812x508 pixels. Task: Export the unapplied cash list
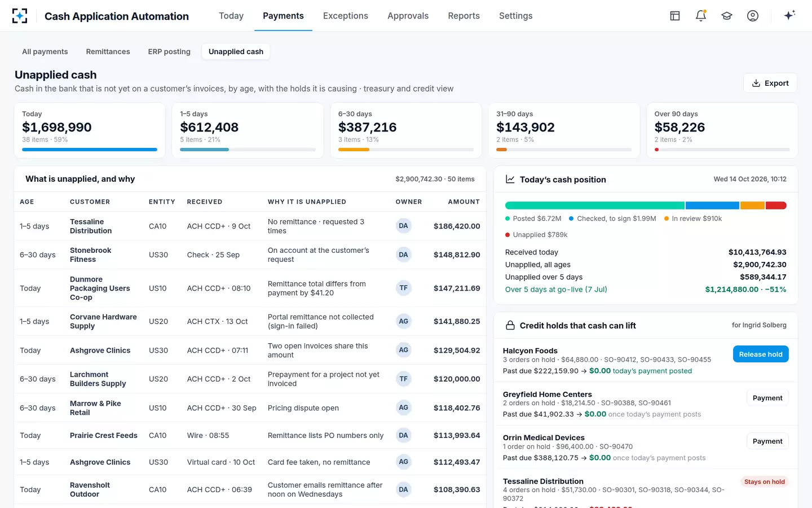[770, 83]
